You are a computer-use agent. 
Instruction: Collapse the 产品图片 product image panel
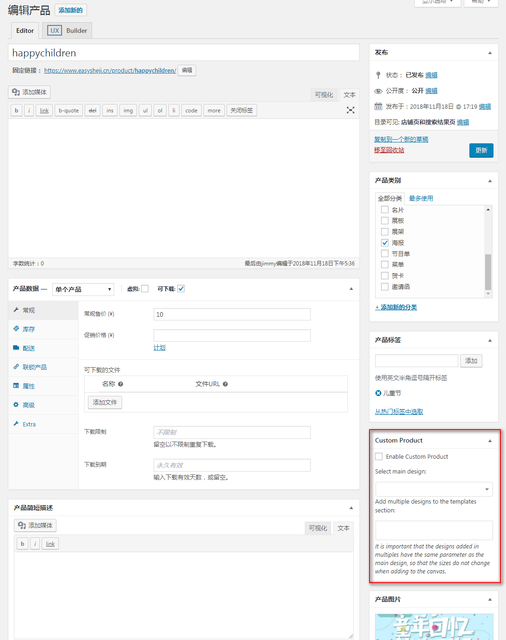pyautogui.click(x=490, y=600)
